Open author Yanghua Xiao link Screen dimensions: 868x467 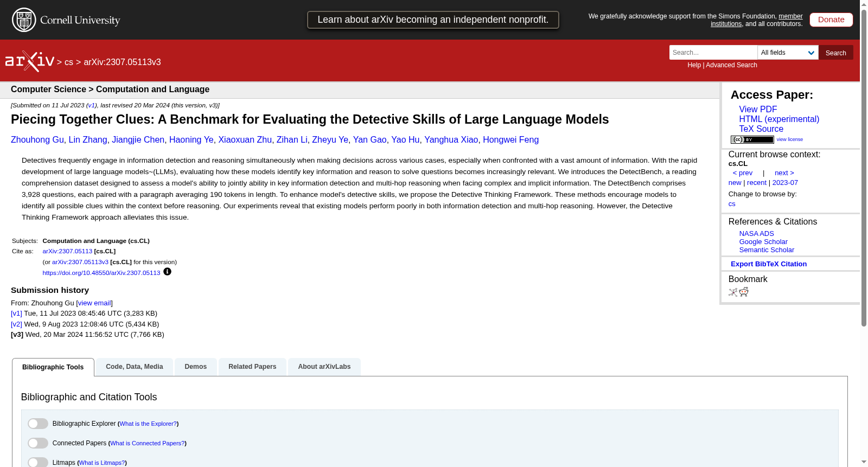pyautogui.click(x=451, y=140)
